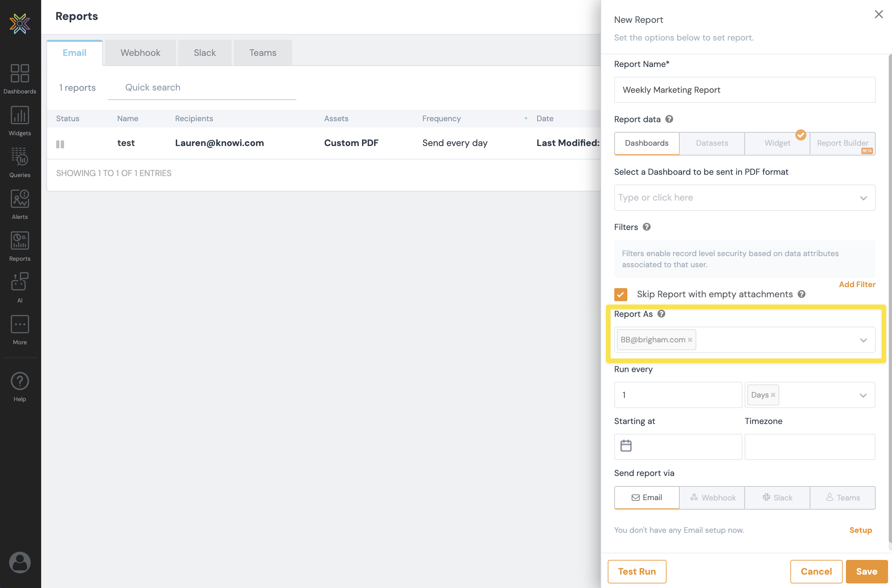Remove the BB@brigham.com tag
Viewport: 892px width, 588px height.
click(x=690, y=340)
